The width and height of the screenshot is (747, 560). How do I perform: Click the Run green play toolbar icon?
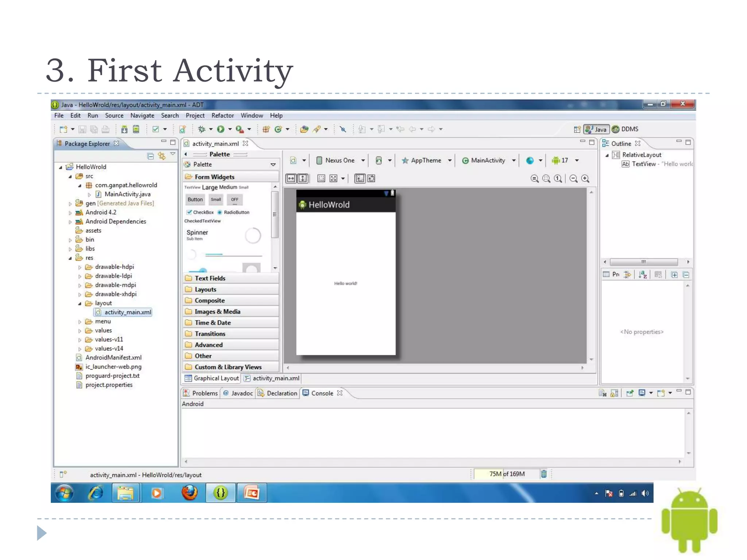click(221, 129)
